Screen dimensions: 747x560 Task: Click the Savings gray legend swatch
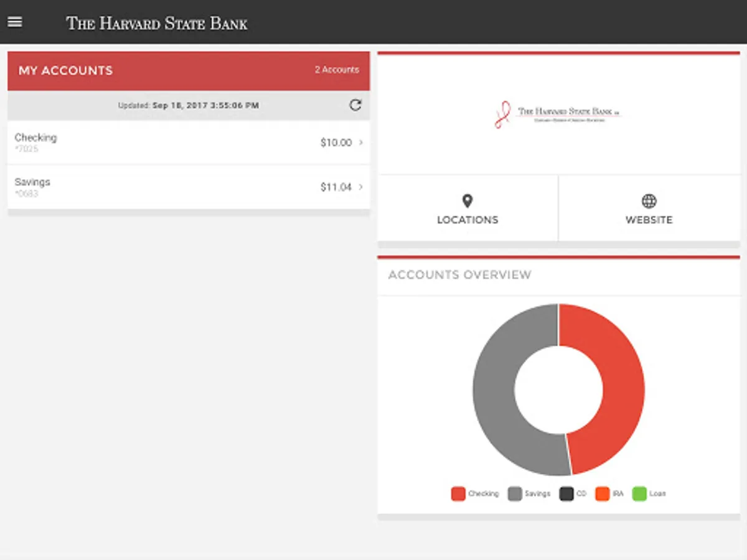pyautogui.click(x=515, y=494)
